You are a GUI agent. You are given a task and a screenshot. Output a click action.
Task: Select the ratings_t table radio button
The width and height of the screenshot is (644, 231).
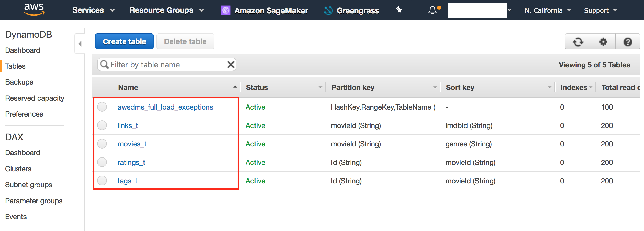[x=102, y=162]
